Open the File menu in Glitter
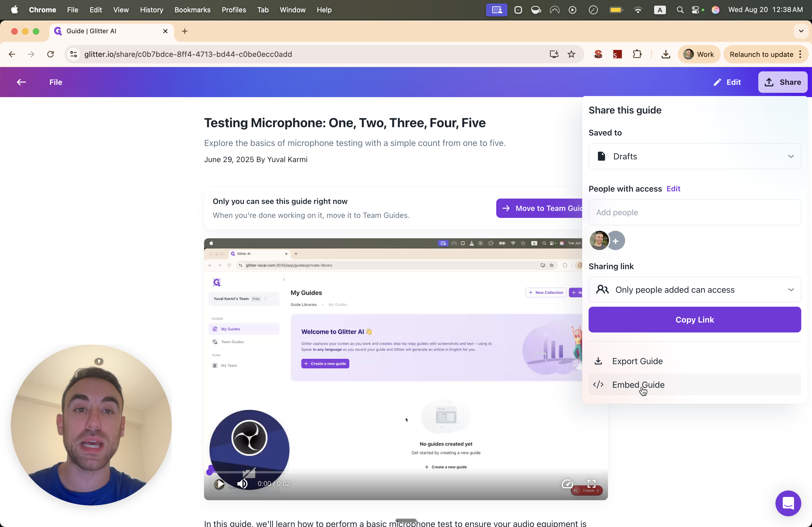The height and width of the screenshot is (527, 812). tap(56, 82)
